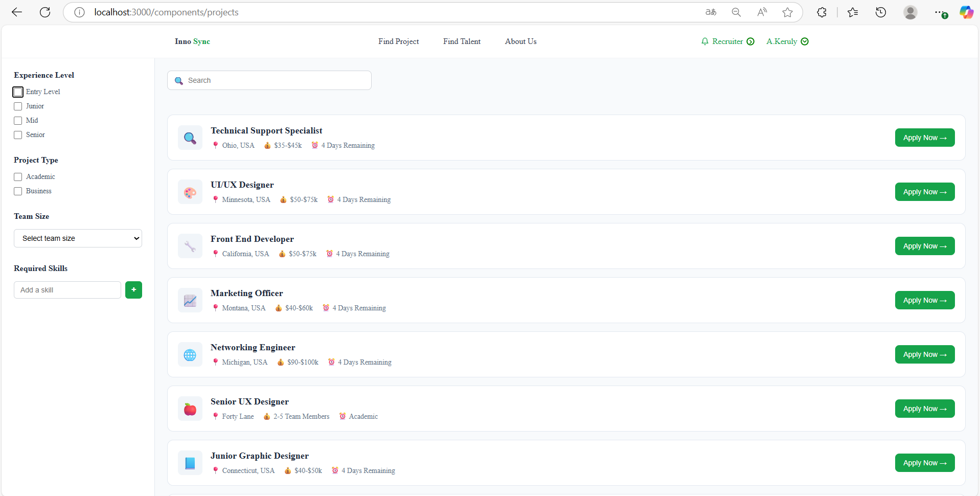
Task: Click the paintbrush icon on Front End Developer card
Action: tap(190, 246)
